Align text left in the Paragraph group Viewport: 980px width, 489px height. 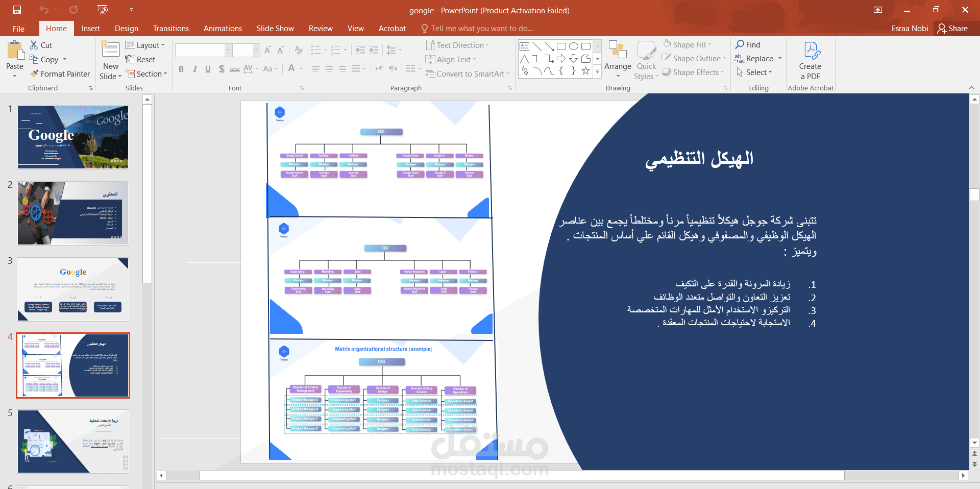coord(316,69)
